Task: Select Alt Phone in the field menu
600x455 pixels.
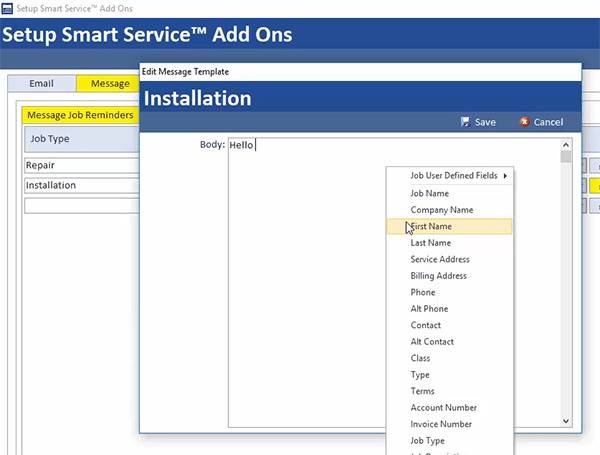Action: [450, 308]
